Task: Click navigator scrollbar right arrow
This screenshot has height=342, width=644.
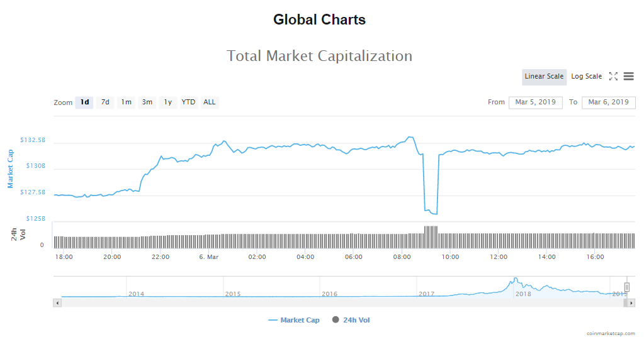Action: pyautogui.click(x=631, y=303)
